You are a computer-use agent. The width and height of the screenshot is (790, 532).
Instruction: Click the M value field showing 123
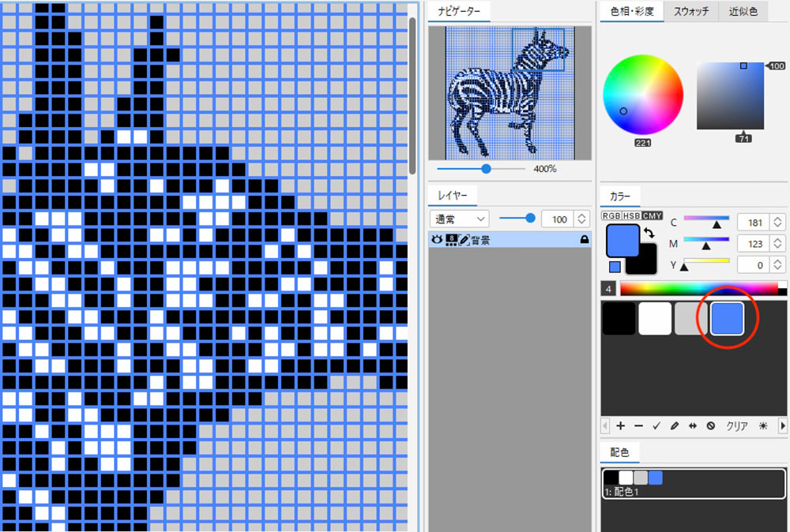click(x=754, y=244)
